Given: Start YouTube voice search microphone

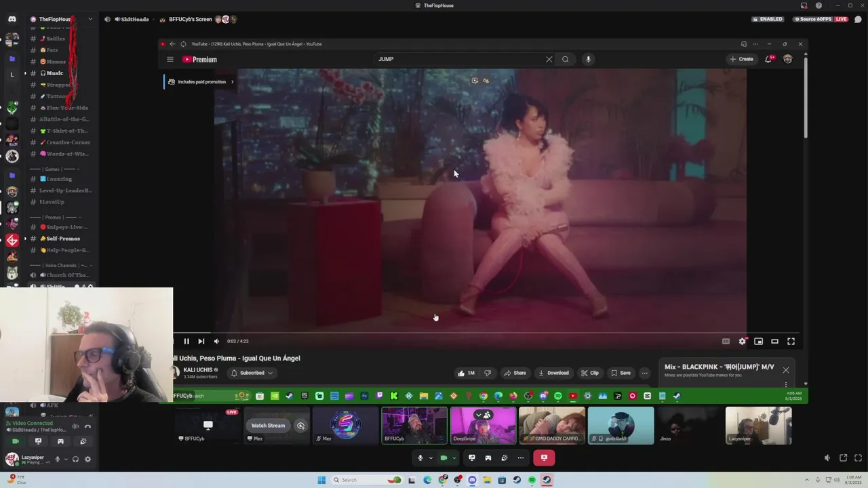Looking at the screenshot, I should (588, 59).
